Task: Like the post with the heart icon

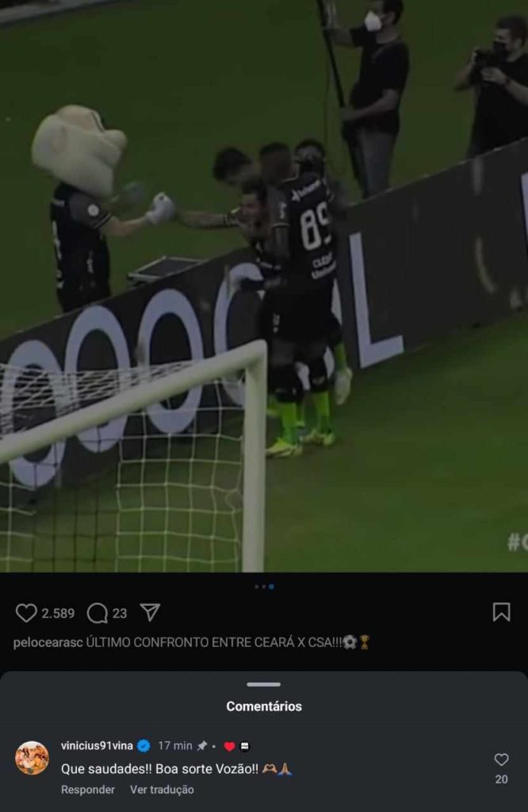Action: [x=26, y=613]
